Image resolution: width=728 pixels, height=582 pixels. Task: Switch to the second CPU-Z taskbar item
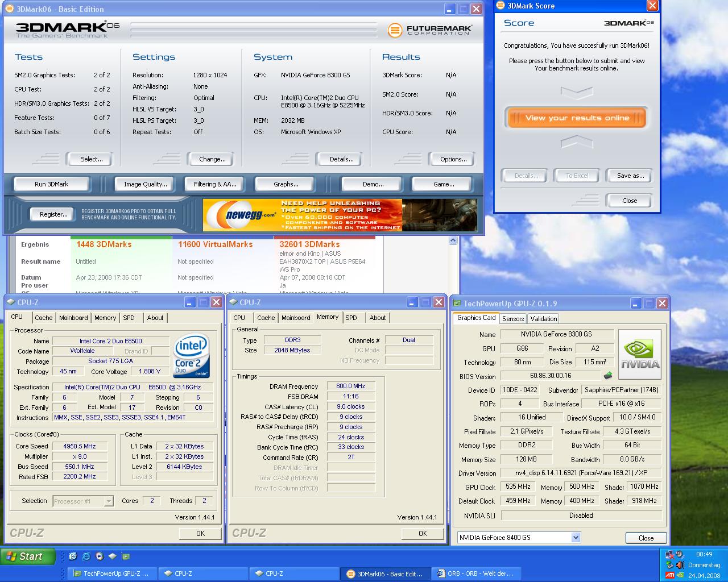coord(294,573)
